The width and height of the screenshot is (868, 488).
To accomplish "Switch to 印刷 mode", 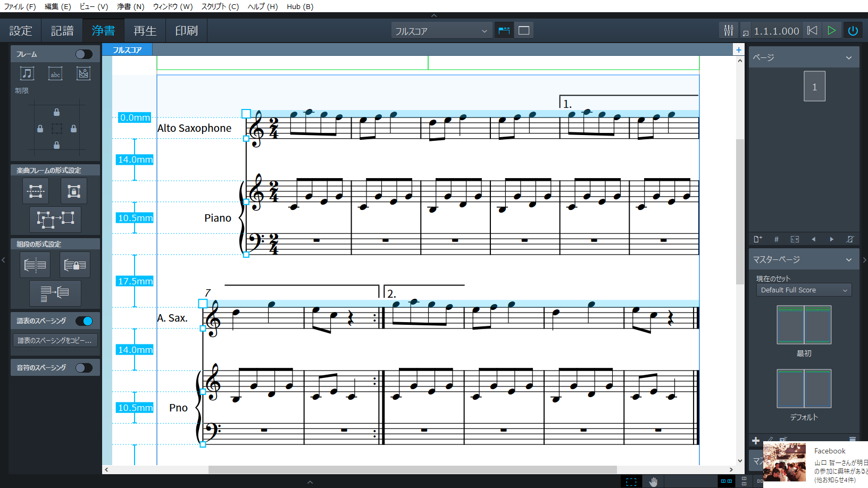I will (187, 31).
